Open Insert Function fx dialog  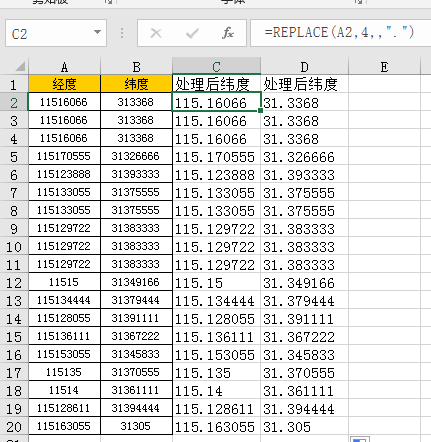(x=228, y=33)
